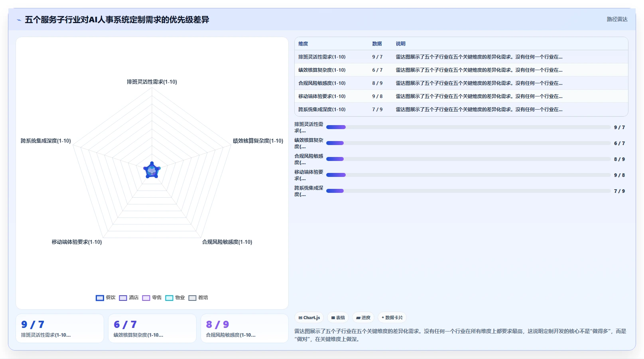The width and height of the screenshot is (644, 359).
Task: Select table row 移动端体验要求(1-10)
Action: 461,96
